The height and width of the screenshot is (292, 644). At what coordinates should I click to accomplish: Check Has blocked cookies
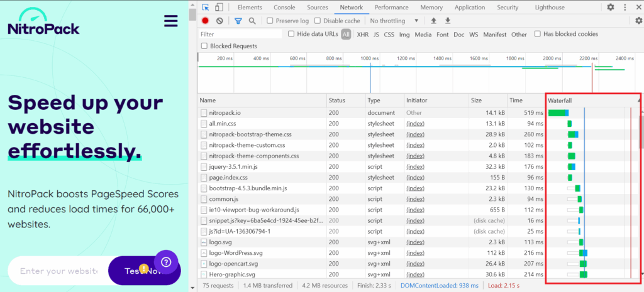538,34
